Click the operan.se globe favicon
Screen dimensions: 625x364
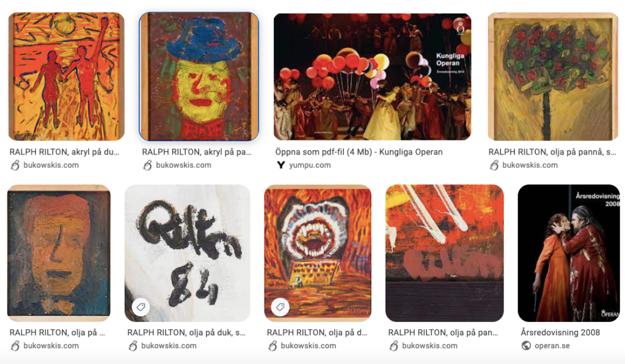pyautogui.click(x=526, y=345)
